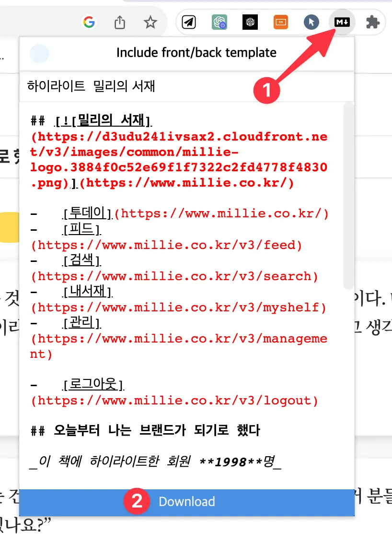
Task: Click the Download button
Action: click(x=187, y=502)
